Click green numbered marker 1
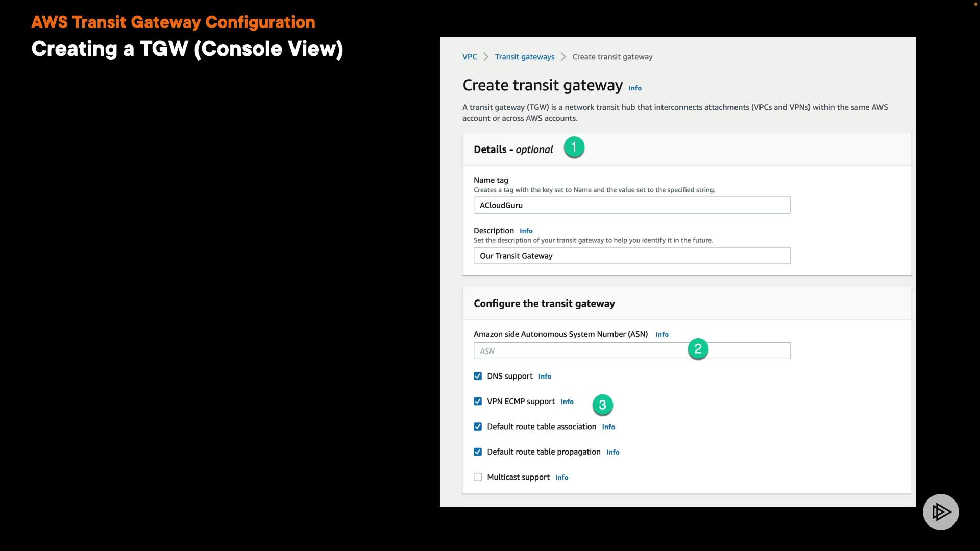The image size is (980, 551). pos(574,147)
